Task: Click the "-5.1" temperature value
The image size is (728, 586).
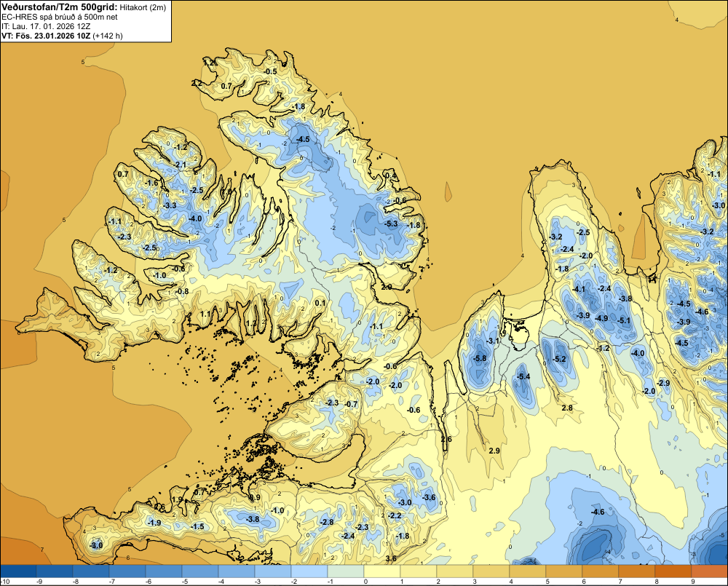Action: (624, 320)
